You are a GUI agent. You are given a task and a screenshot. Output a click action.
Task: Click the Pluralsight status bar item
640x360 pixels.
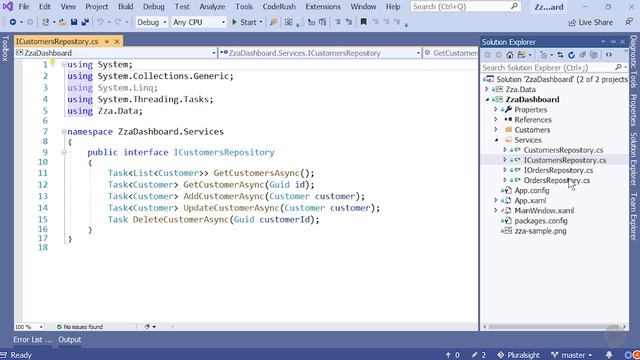pos(518,355)
